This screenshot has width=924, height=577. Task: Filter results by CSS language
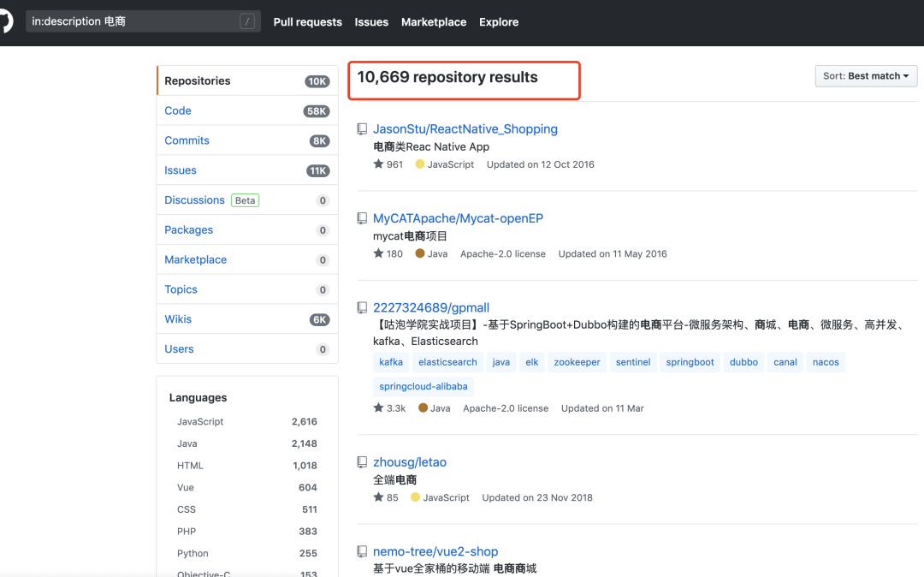pyautogui.click(x=247, y=509)
